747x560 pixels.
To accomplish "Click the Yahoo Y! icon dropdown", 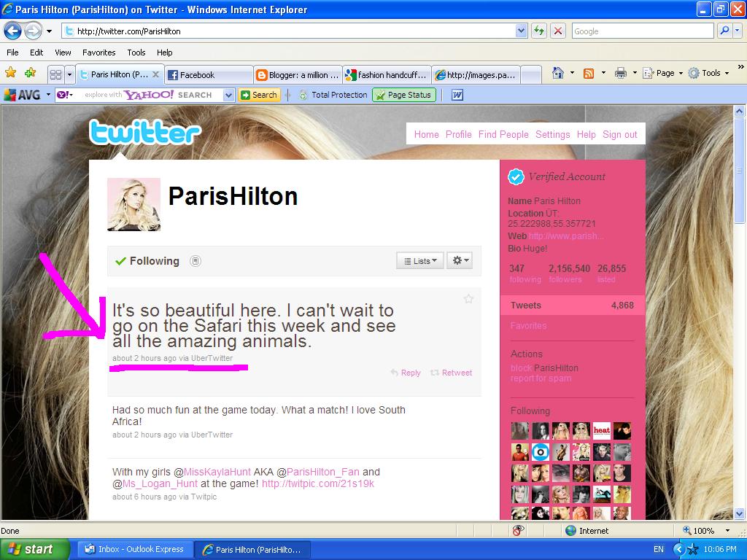I will 65,95.
